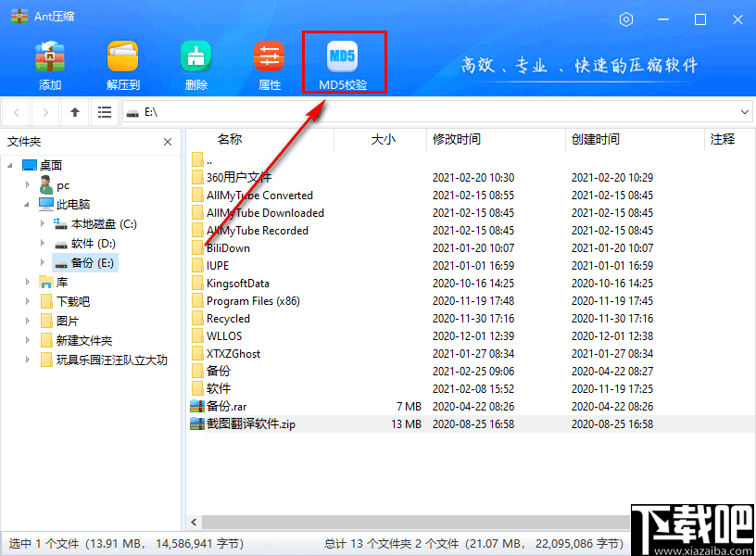Select 桌面 in the folder tree
756x556 pixels.
43,165
